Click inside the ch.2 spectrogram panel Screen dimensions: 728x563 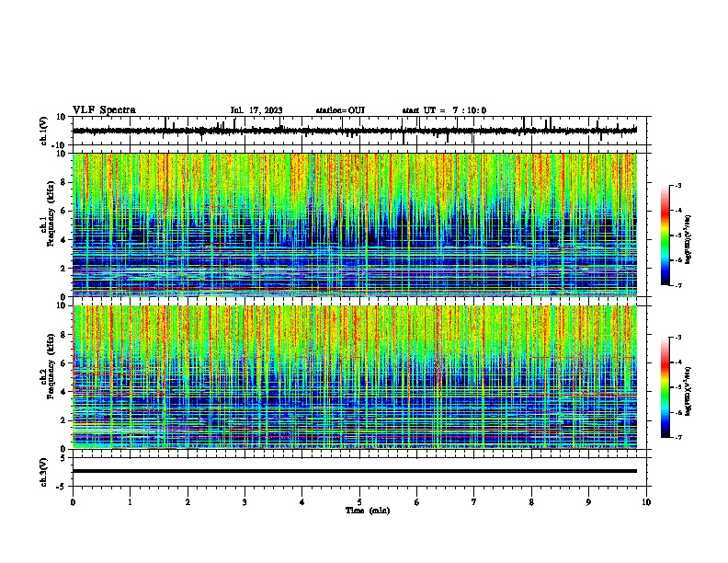(x=355, y=377)
